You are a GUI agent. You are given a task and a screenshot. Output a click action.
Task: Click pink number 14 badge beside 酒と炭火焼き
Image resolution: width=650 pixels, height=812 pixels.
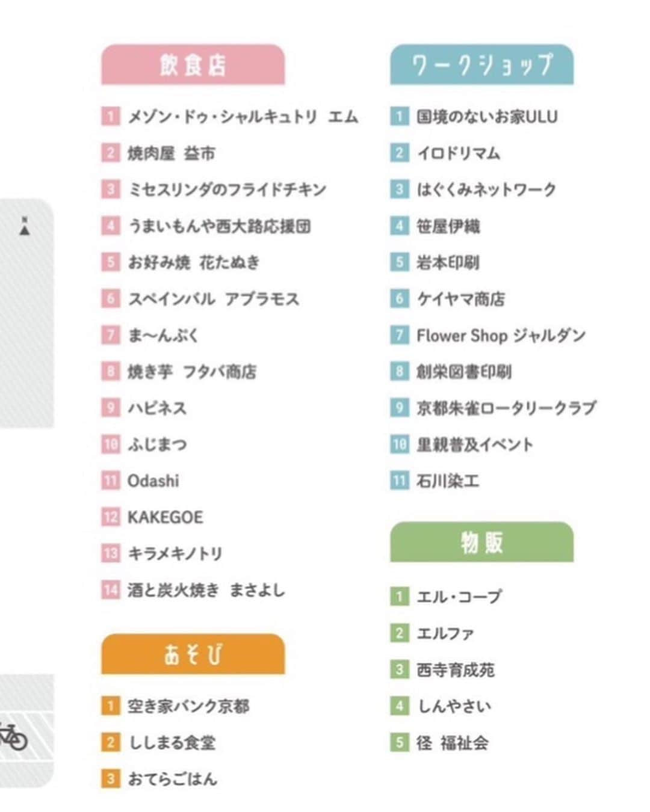tap(110, 589)
